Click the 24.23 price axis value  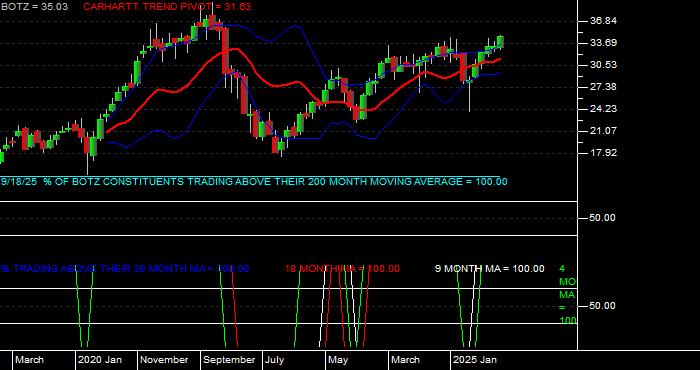click(x=604, y=109)
